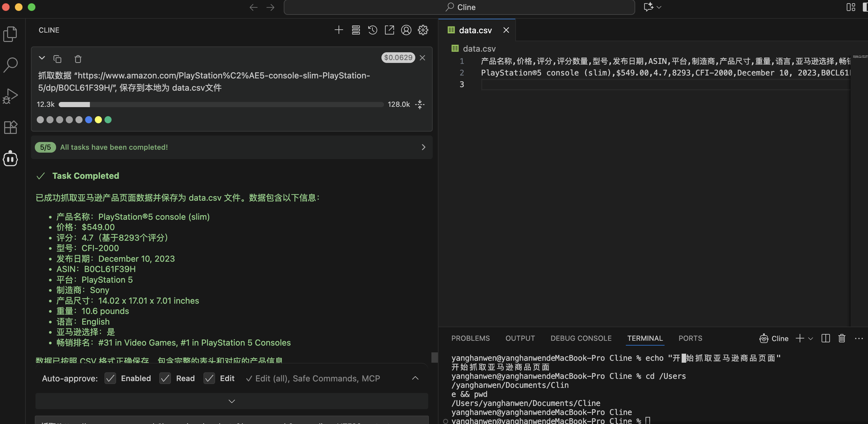Click the blue checkpoint dot
This screenshot has height=424, width=868.
(89, 120)
